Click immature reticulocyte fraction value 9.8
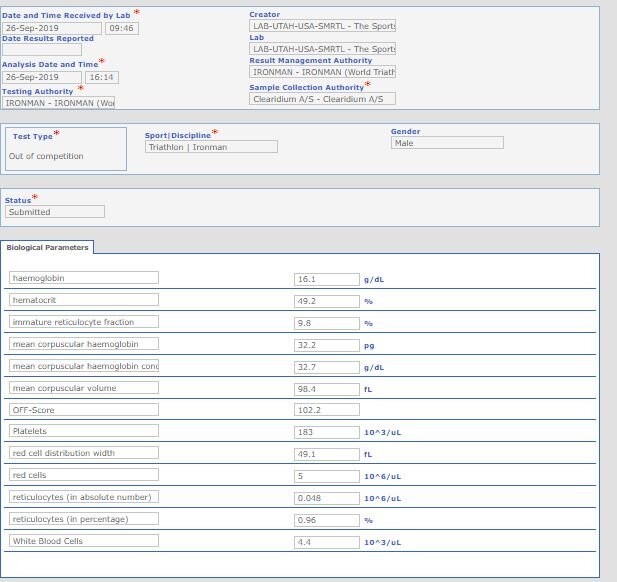 point(327,323)
